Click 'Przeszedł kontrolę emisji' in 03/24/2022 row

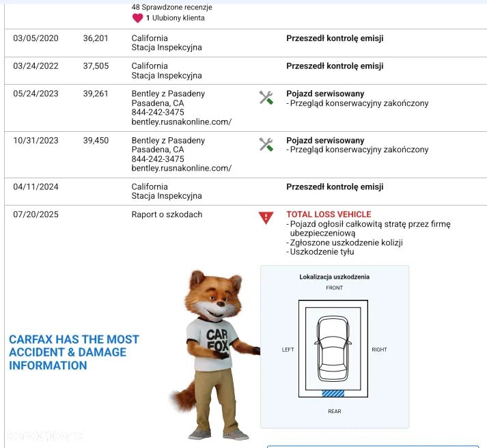coord(335,66)
